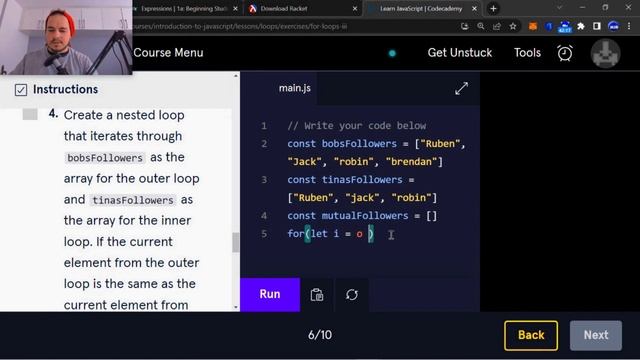
Task: Open the Tools menu
Action: pyautogui.click(x=527, y=53)
